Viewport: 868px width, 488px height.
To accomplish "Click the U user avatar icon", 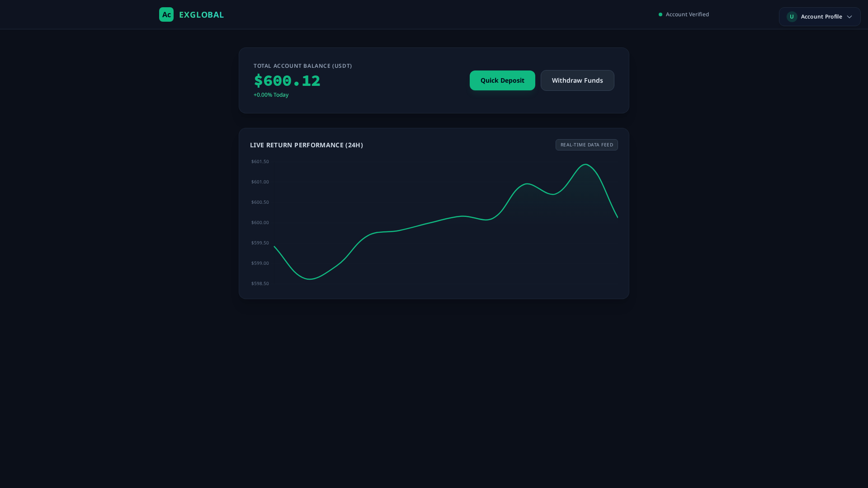I will (x=792, y=17).
